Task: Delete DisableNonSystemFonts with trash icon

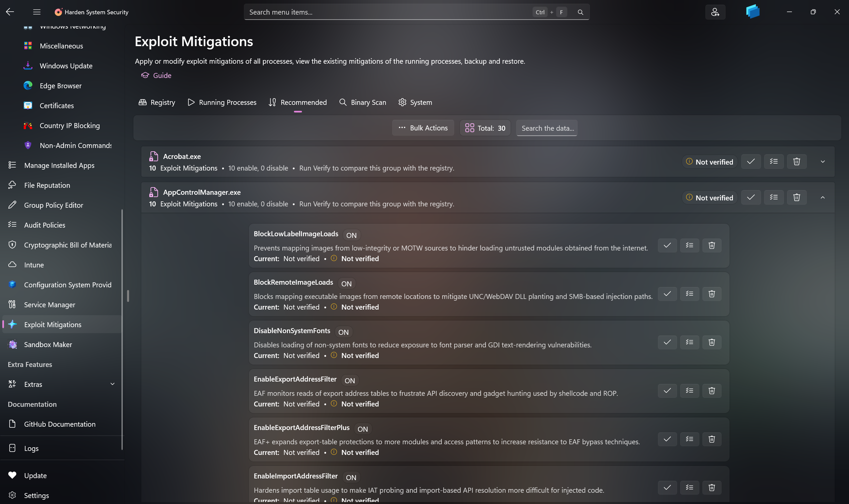Action: [712, 342]
